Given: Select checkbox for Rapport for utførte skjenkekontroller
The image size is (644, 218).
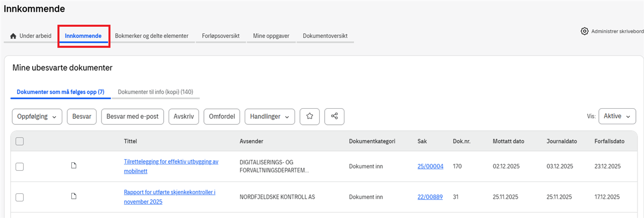Looking at the screenshot, I should tap(20, 197).
